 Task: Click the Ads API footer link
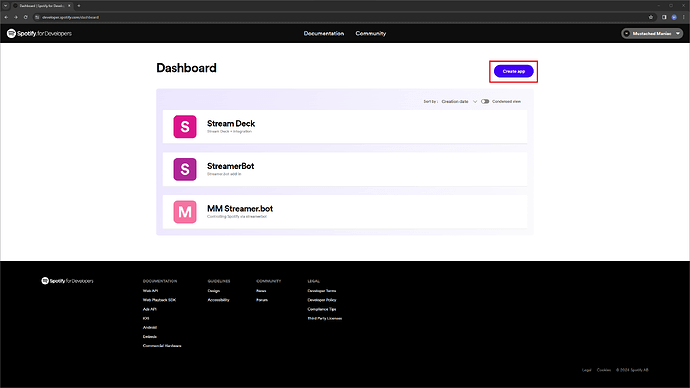point(150,309)
